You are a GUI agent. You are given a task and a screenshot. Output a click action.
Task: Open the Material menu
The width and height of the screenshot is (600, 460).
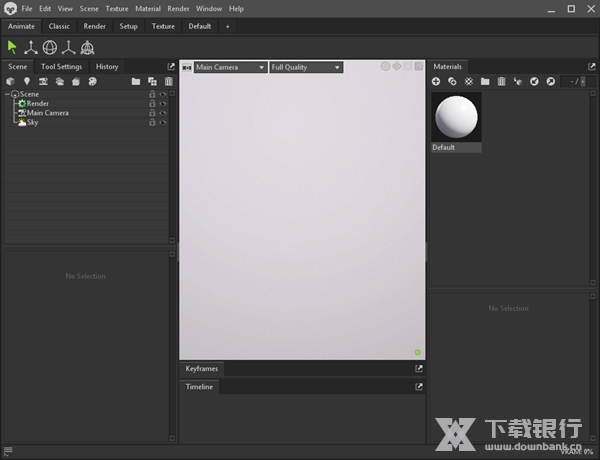click(x=148, y=8)
